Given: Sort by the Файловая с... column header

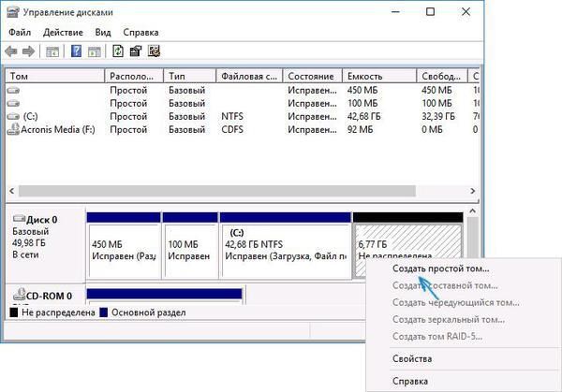Looking at the screenshot, I should (x=249, y=77).
